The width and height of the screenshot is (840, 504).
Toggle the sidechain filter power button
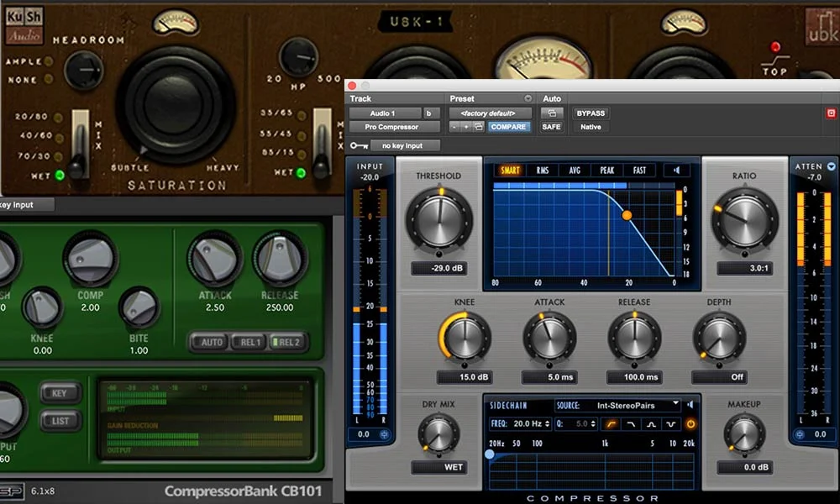pos(690,424)
